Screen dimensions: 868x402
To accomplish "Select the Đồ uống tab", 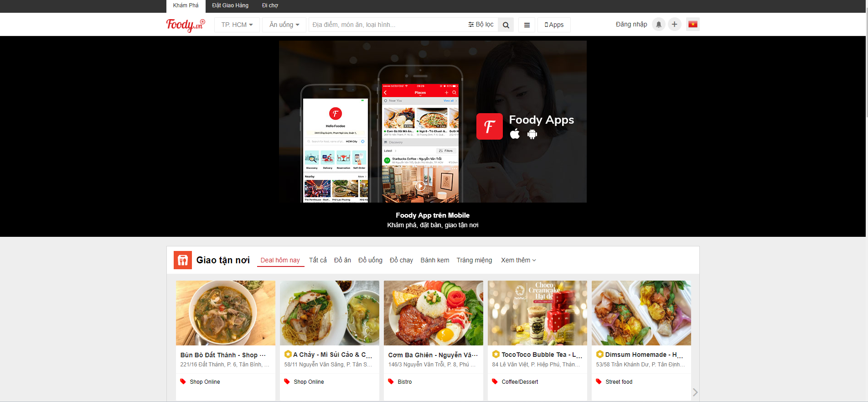I will (370, 260).
